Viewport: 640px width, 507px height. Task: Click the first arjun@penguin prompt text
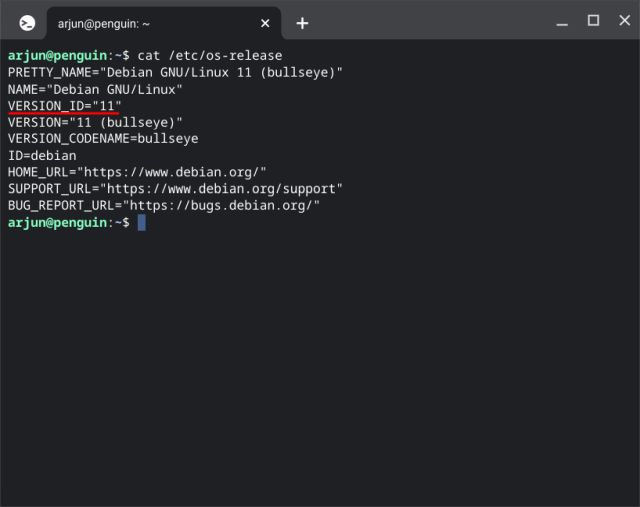56,56
